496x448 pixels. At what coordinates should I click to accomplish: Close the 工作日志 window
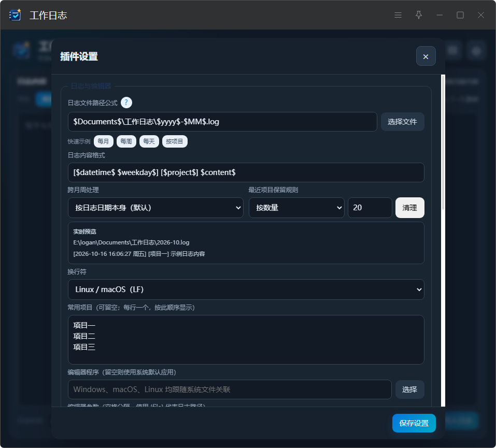click(481, 15)
